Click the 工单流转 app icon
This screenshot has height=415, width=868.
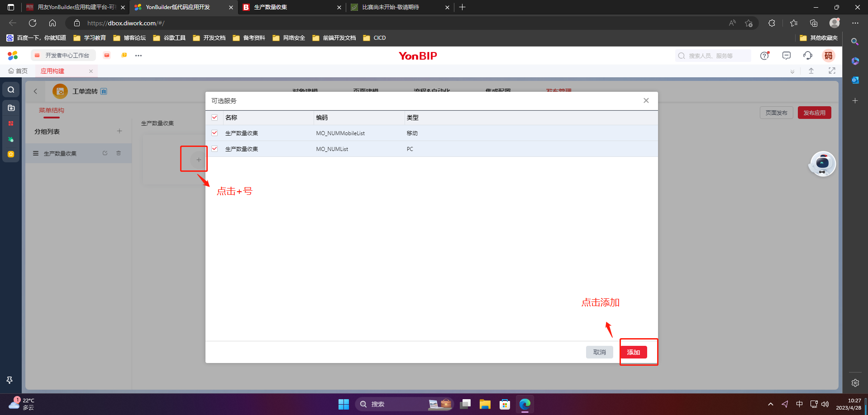[x=60, y=91]
